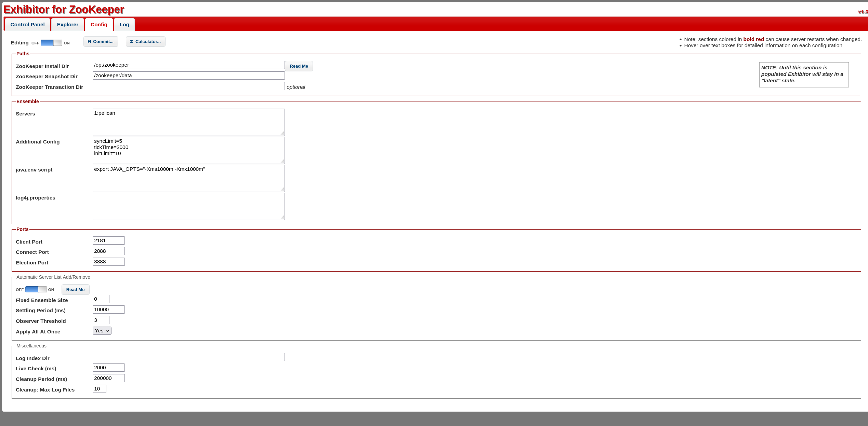Click the ZooKeeper Snapshot Dir field
This screenshot has height=426, width=868.
pyautogui.click(x=189, y=75)
